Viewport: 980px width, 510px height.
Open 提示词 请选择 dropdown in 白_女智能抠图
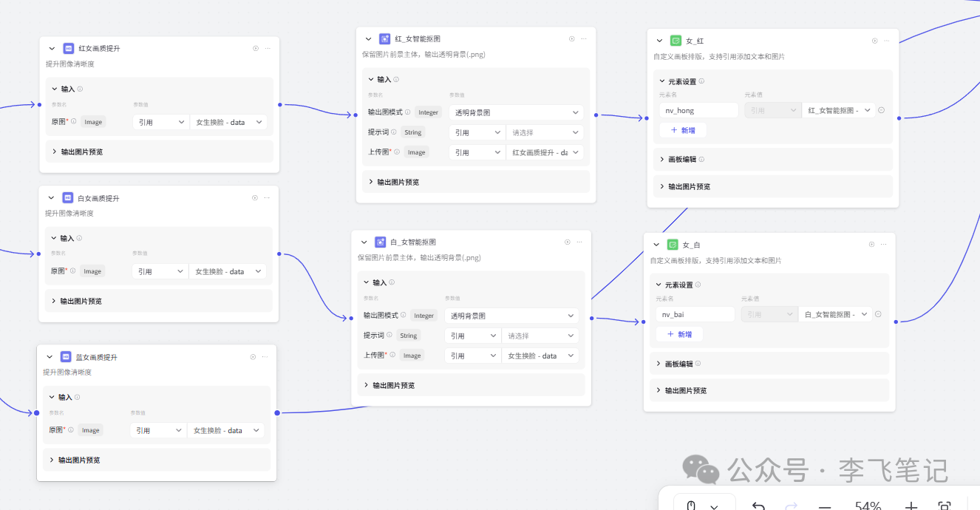pos(540,336)
